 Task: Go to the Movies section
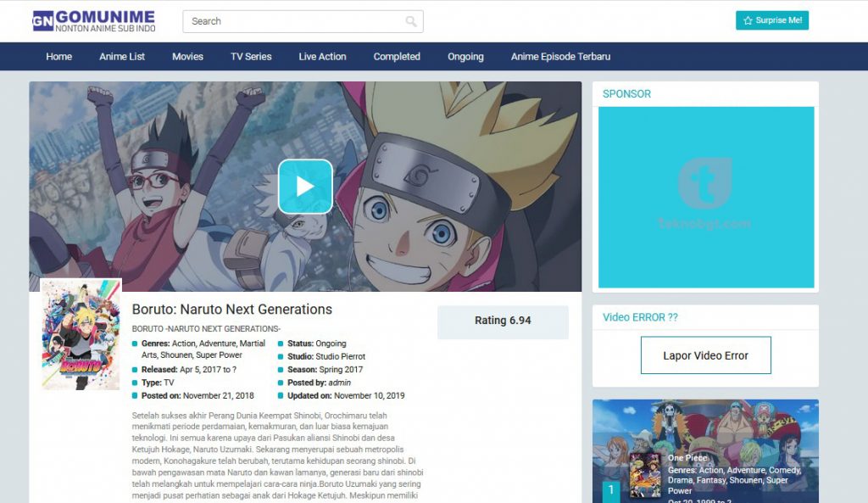tap(187, 57)
